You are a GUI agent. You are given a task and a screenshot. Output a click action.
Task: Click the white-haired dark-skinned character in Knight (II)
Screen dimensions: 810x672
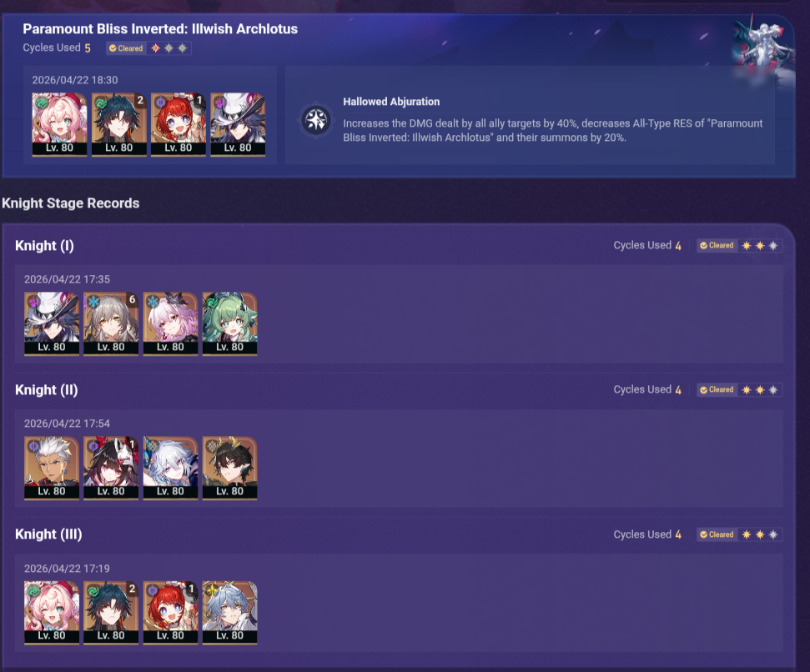(52, 468)
